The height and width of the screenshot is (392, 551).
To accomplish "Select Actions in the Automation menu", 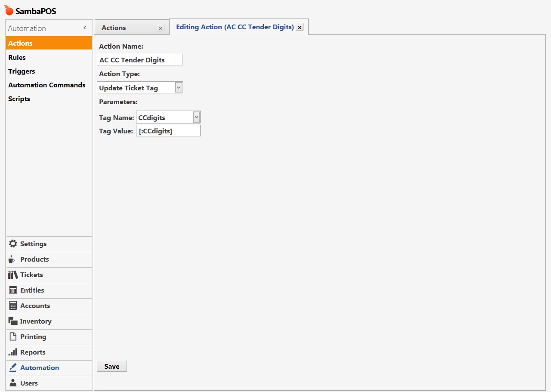I will pyautogui.click(x=49, y=43).
